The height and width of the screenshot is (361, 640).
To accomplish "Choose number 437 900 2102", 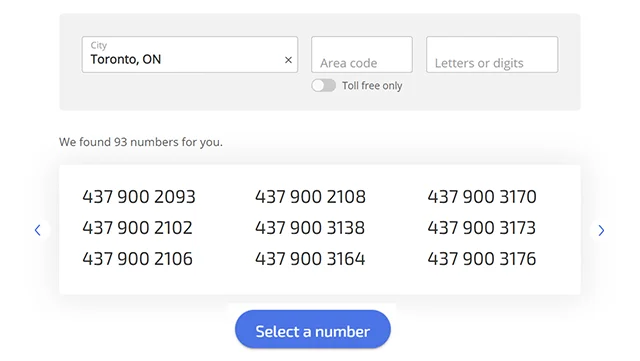I will pos(137,227).
